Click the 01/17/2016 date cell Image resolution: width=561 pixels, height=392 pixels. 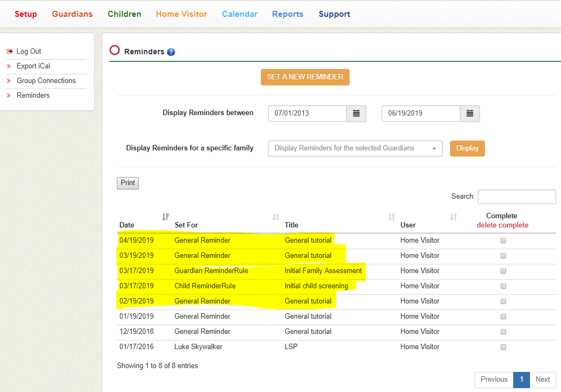[136, 347]
